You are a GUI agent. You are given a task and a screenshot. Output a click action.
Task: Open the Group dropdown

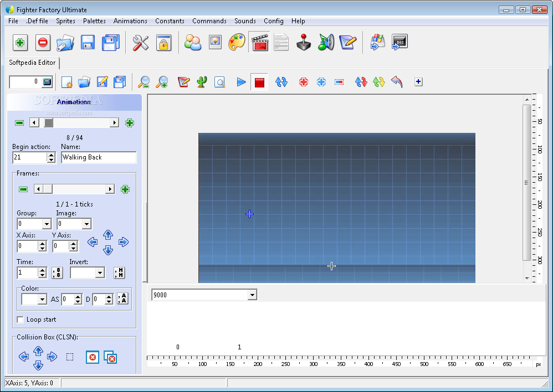point(47,224)
